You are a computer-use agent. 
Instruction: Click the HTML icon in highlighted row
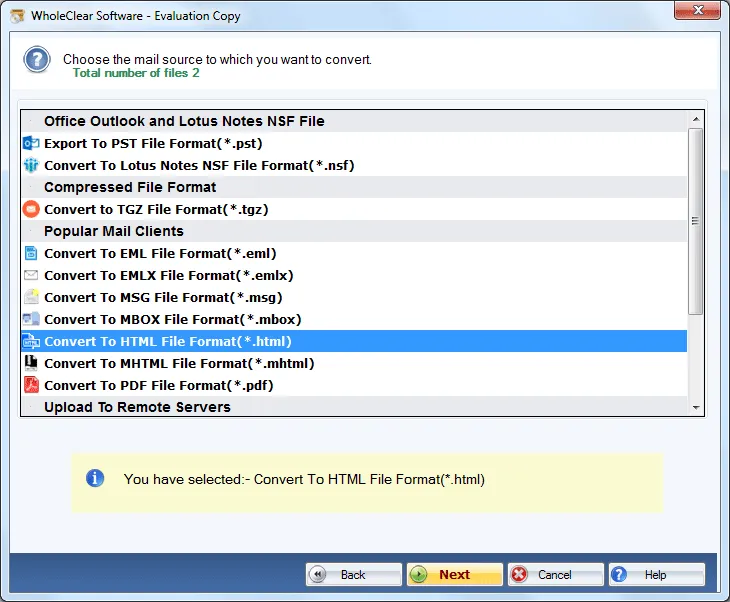coord(31,341)
